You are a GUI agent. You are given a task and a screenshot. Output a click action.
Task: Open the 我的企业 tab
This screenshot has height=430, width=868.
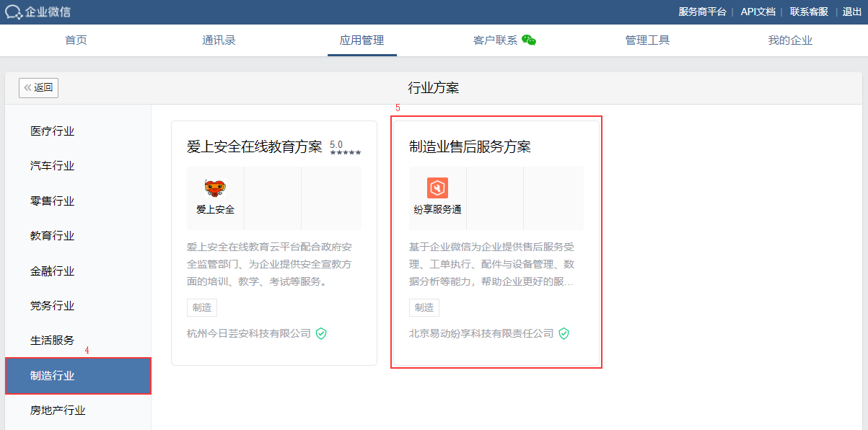(790, 40)
